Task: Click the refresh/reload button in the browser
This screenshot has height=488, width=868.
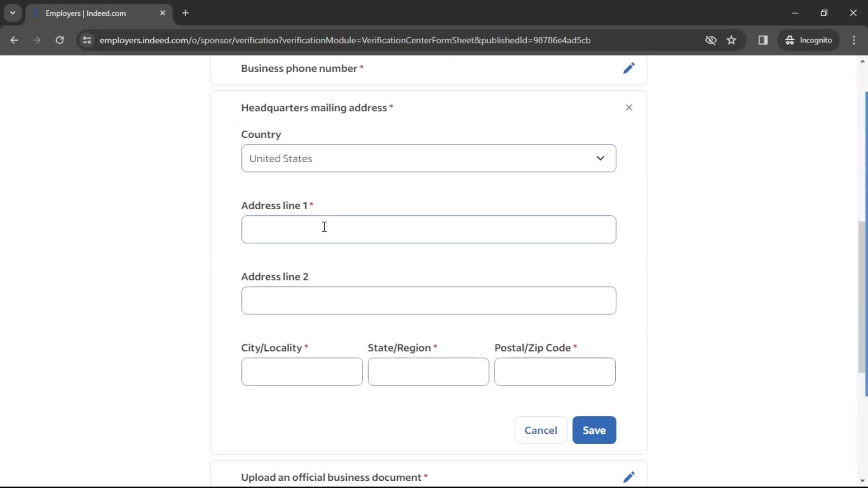Action: tap(60, 40)
